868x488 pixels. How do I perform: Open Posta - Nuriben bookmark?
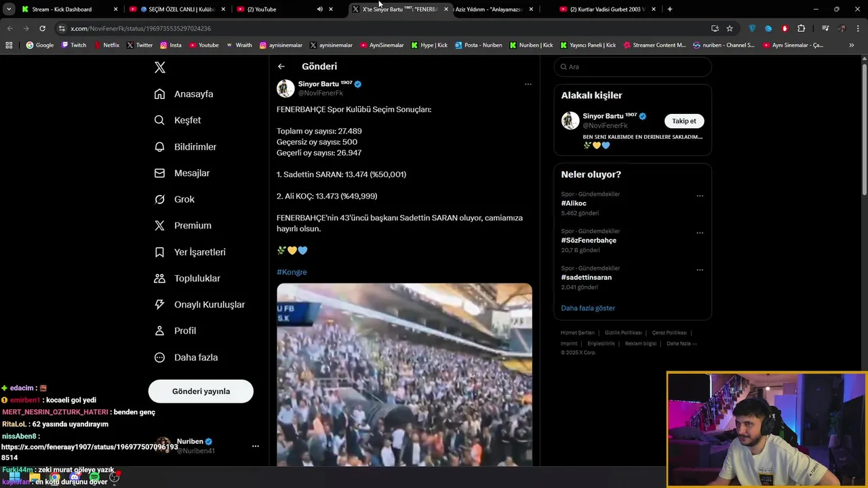point(479,45)
